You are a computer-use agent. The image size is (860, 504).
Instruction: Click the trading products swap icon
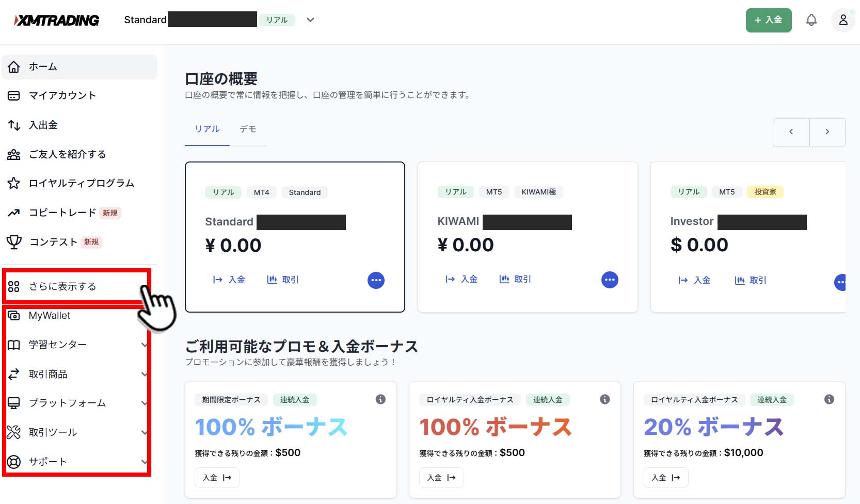(x=14, y=374)
